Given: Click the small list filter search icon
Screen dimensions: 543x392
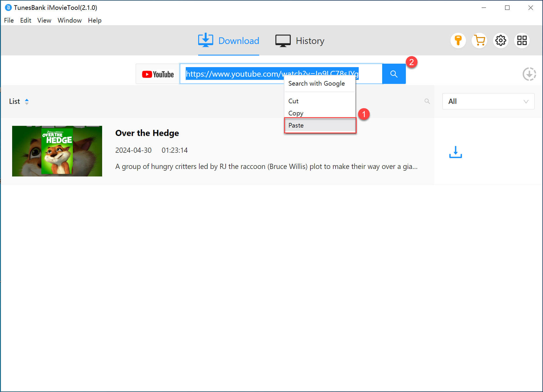Looking at the screenshot, I should click(427, 101).
